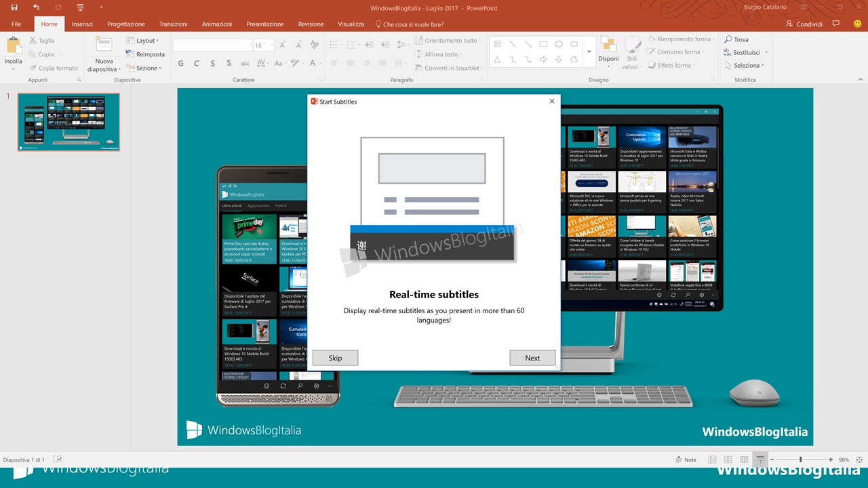This screenshot has height=488, width=868.
Task: Click the Condividi share button
Action: [804, 24]
